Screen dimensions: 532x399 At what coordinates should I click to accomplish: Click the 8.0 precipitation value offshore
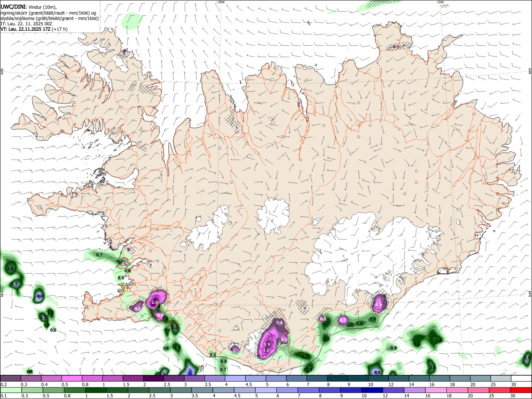tap(377, 373)
